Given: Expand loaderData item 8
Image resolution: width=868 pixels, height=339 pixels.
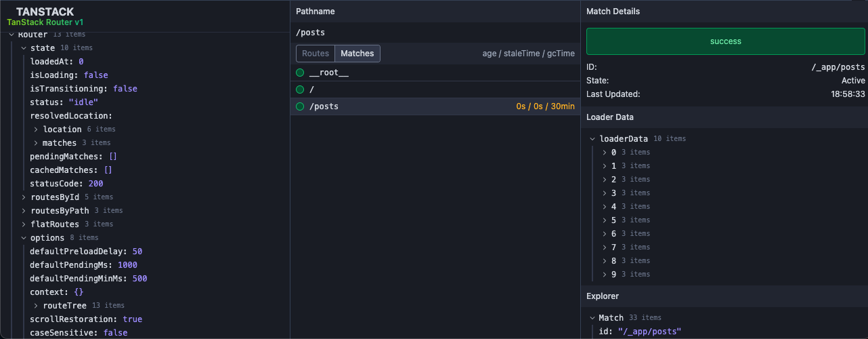Looking at the screenshot, I should [x=605, y=261].
